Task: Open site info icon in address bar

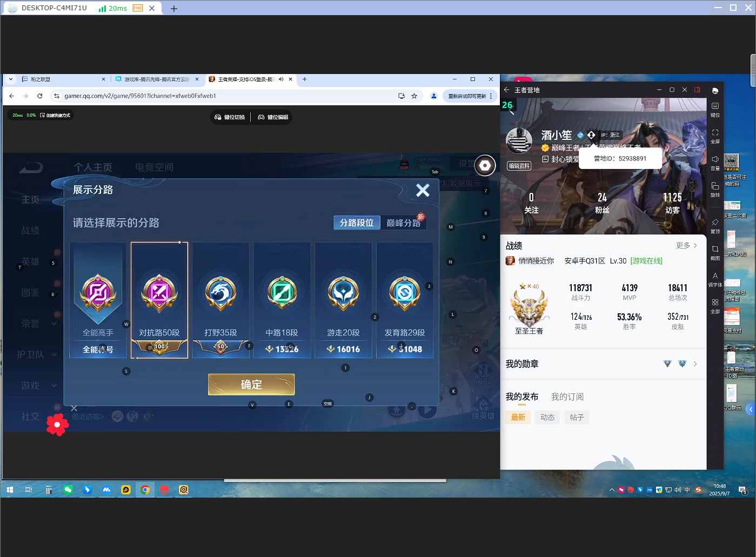Action: click(x=56, y=96)
